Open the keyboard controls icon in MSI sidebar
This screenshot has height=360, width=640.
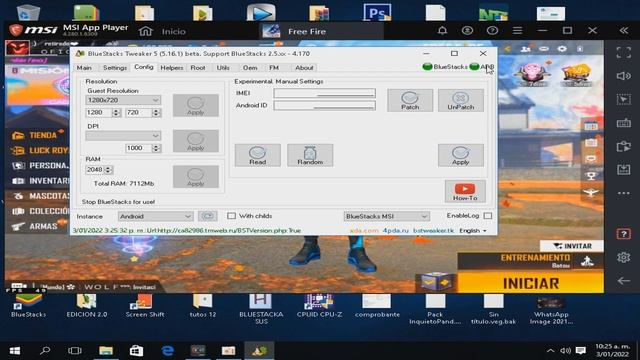(x=623, y=123)
